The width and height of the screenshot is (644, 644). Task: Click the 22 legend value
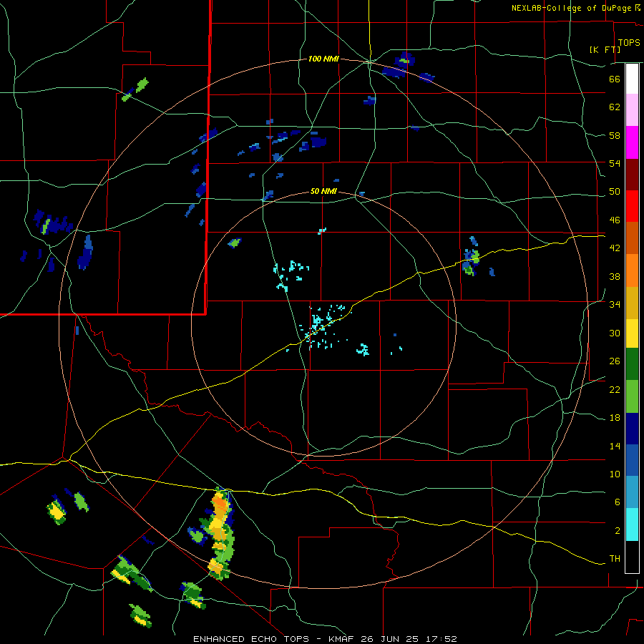[615, 389]
